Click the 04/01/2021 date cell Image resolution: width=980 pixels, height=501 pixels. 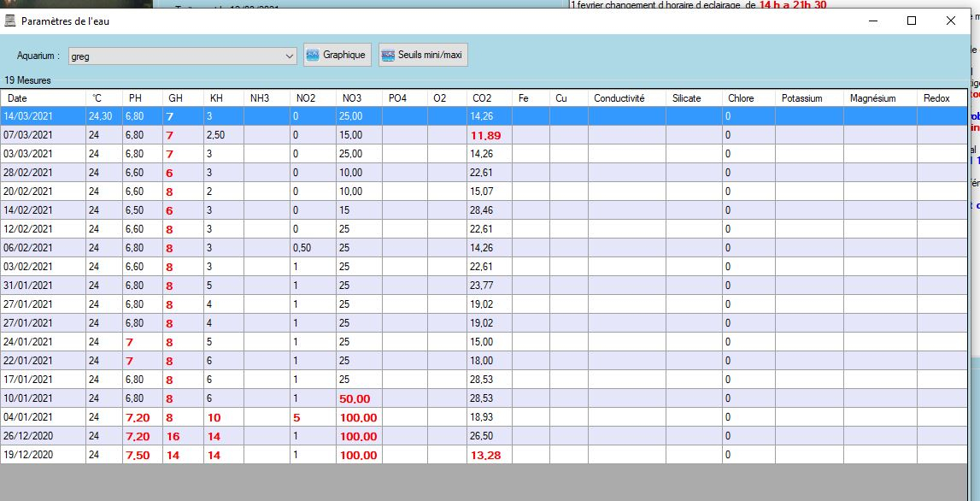tap(43, 416)
